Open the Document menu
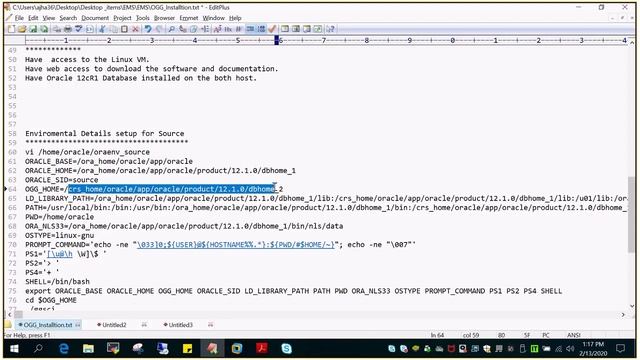 click(x=95, y=18)
